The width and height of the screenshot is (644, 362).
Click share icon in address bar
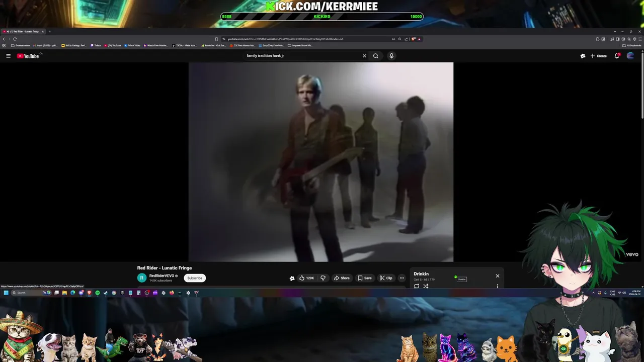point(406,39)
